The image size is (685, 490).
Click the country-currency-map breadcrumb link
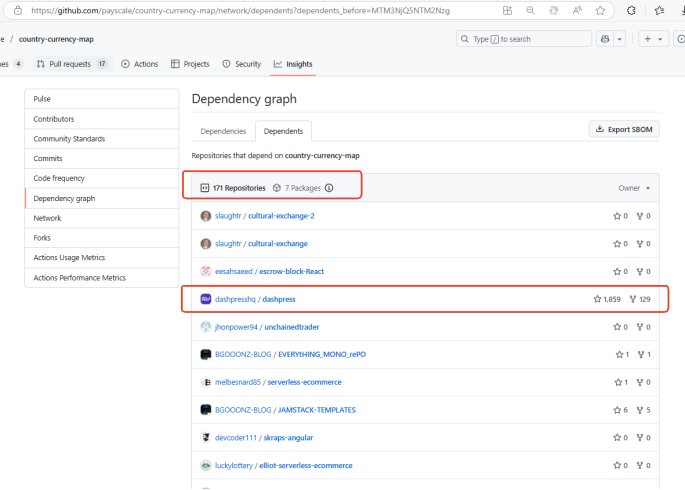56,39
